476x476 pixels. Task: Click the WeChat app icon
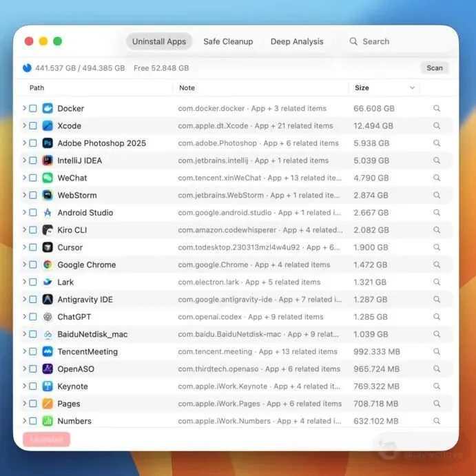pyautogui.click(x=48, y=178)
